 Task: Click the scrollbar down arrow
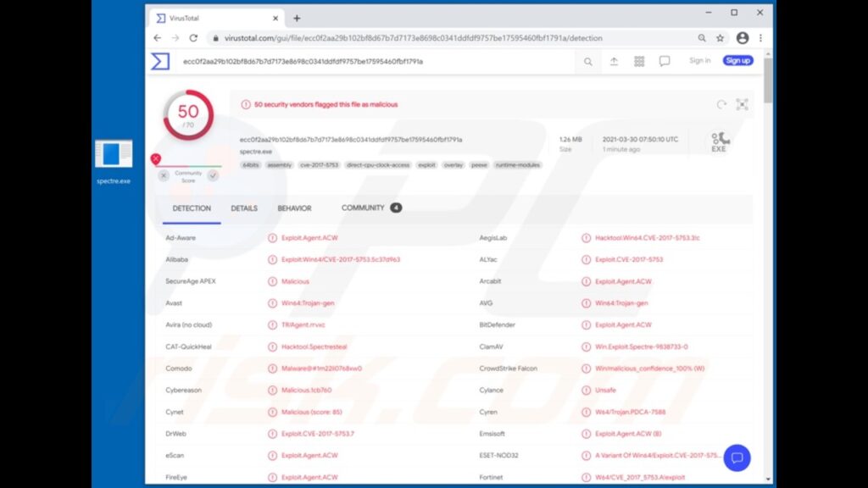pos(768,480)
